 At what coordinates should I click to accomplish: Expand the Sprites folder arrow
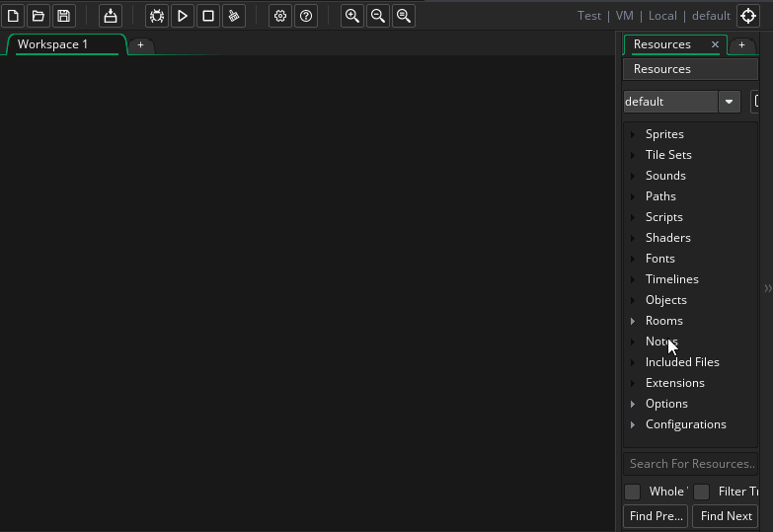[x=633, y=134]
